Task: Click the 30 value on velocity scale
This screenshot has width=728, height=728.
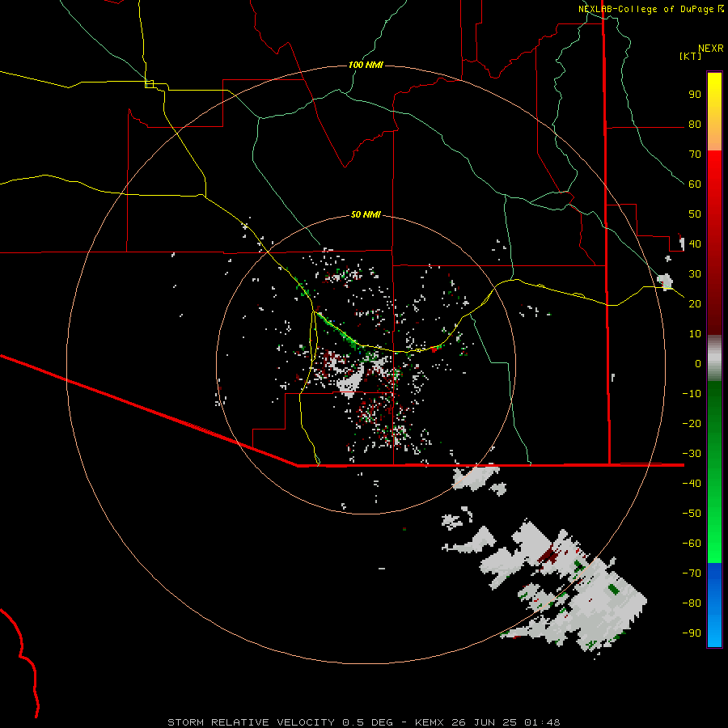Action: [695, 274]
